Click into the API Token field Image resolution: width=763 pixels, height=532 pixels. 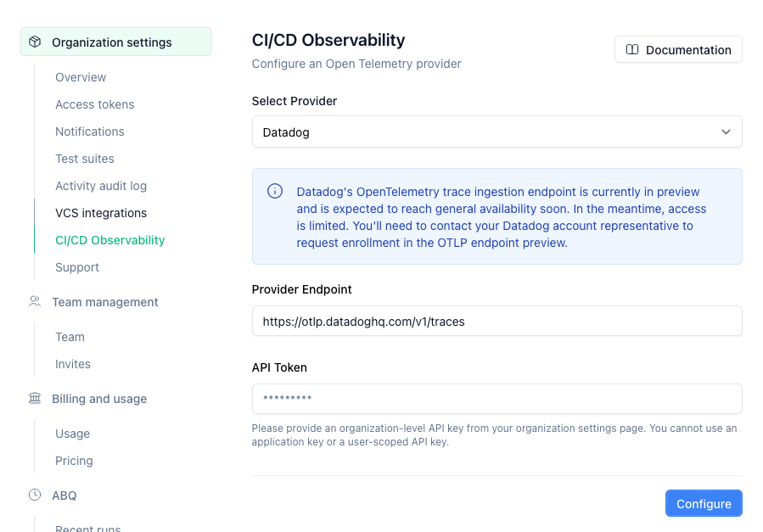pos(497,399)
